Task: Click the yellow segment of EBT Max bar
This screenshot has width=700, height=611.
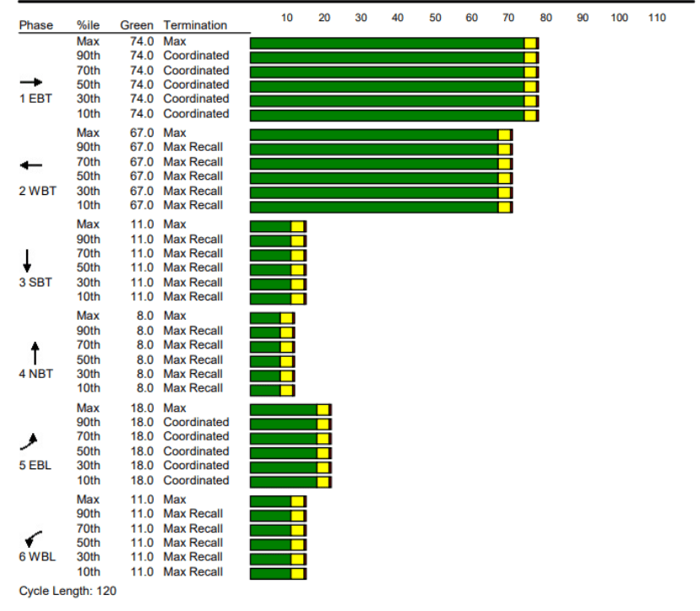Action: coord(530,43)
